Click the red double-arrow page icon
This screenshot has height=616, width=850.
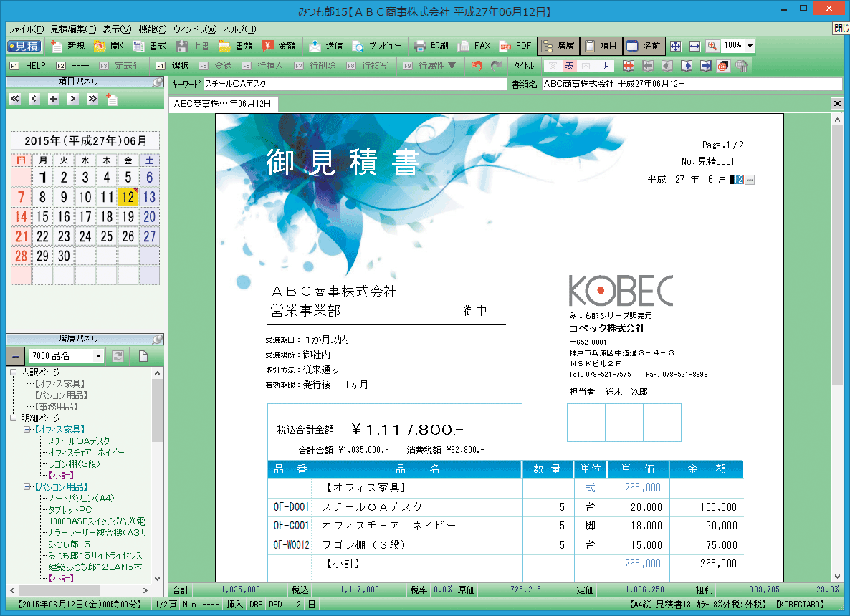628,66
